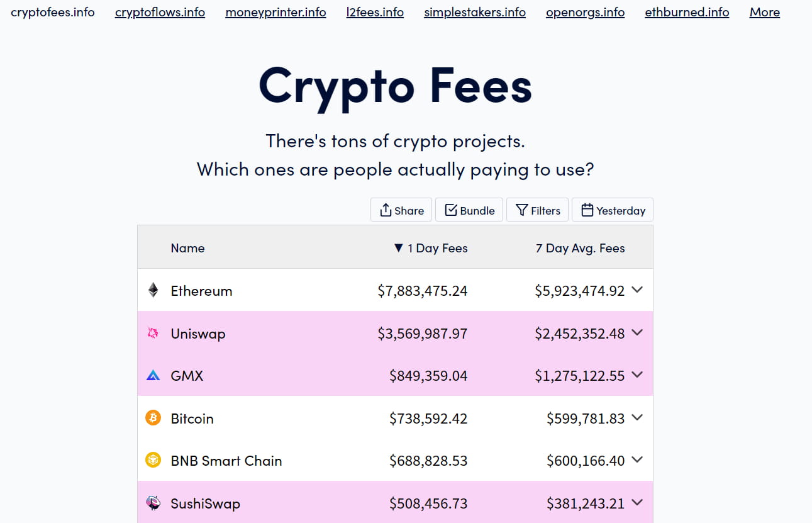This screenshot has height=523, width=812.
Task: Open the Share button
Action: coord(401,210)
